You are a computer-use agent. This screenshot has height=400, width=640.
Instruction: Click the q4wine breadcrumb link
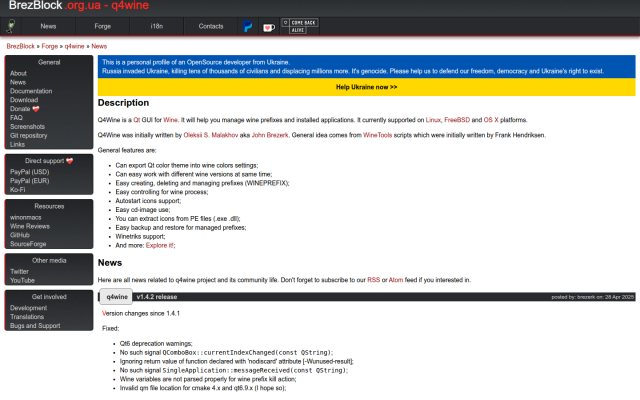coord(74,46)
